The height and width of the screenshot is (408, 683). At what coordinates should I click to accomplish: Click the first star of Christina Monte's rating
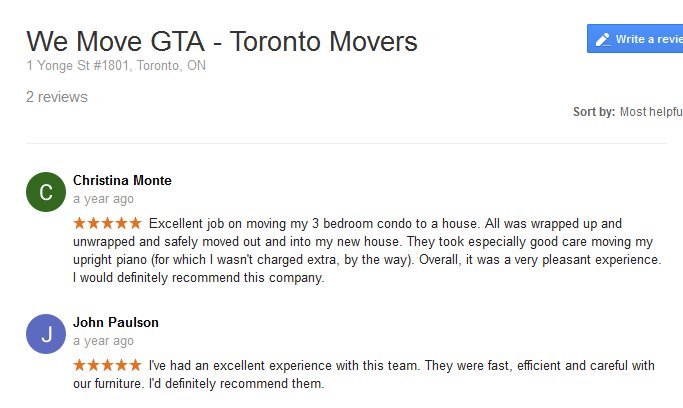[x=79, y=223]
